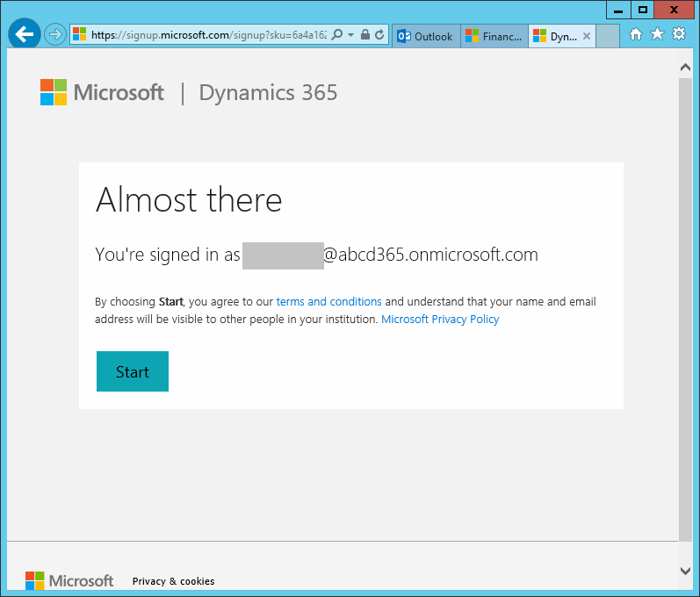Open a new blank tab

pos(608,36)
